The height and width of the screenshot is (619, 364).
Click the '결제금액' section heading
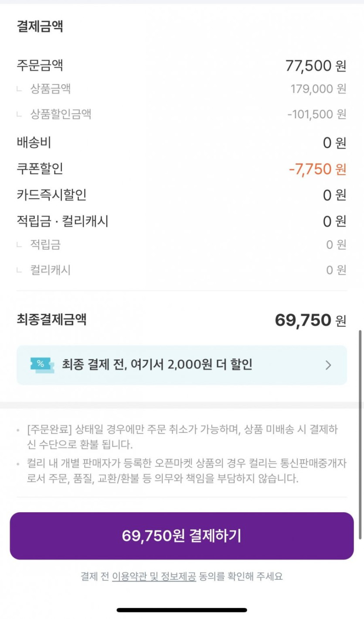tap(40, 26)
